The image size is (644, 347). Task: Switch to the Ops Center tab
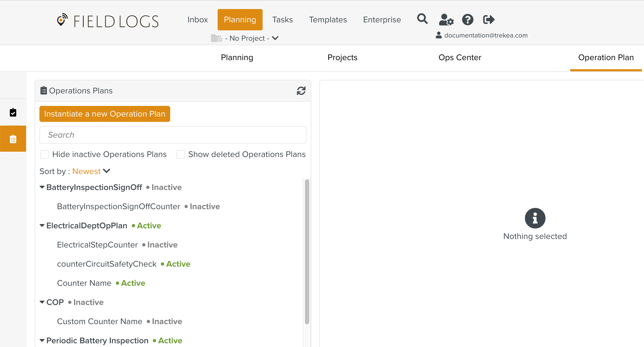[460, 57]
